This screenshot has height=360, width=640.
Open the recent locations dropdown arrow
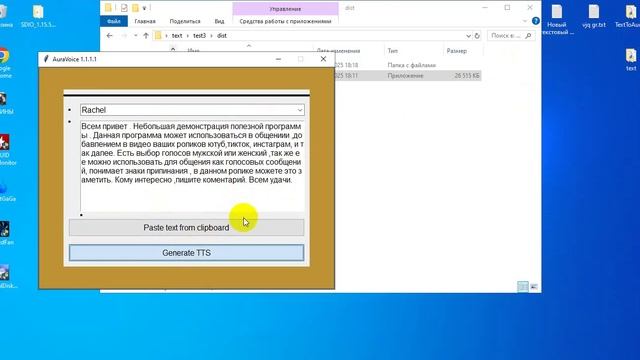[136, 36]
